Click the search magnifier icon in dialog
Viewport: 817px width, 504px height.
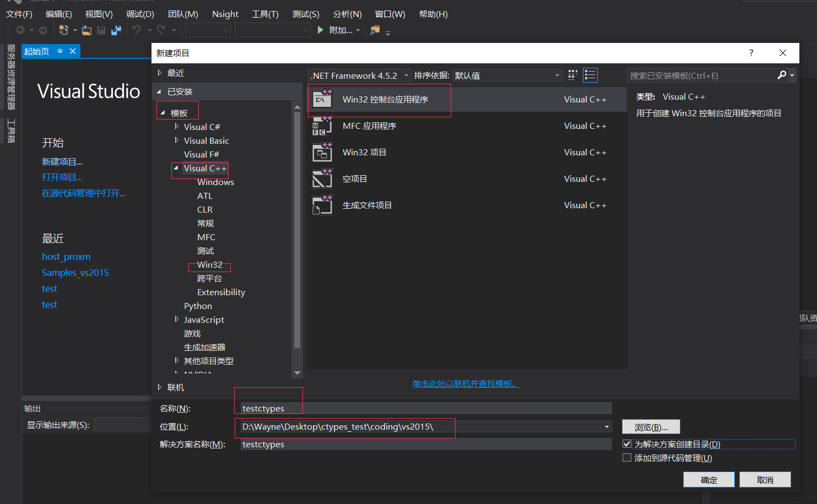coord(782,75)
